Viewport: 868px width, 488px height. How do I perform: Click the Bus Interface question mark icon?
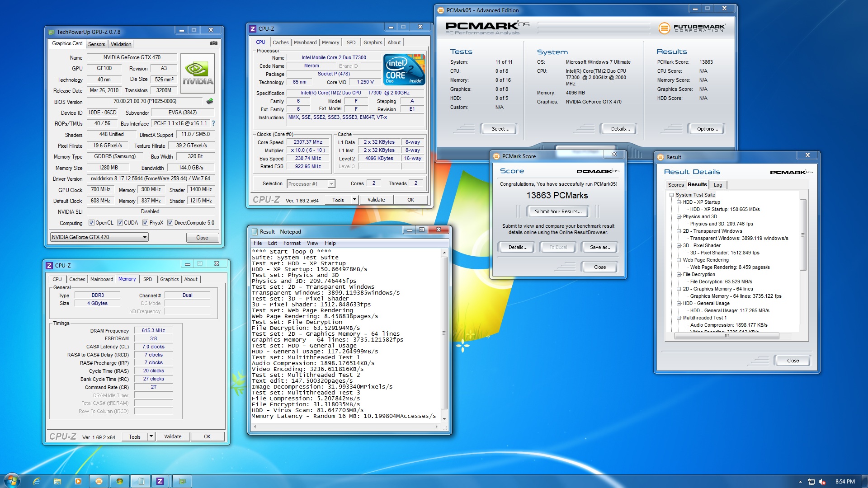click(213, 123)
